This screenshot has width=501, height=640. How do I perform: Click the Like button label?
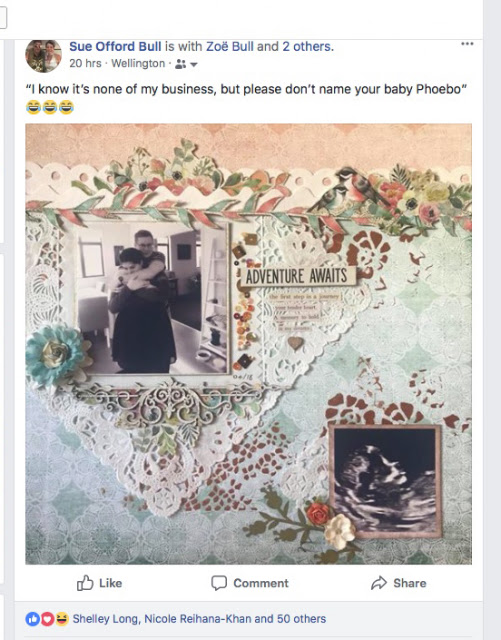point(111,583)
